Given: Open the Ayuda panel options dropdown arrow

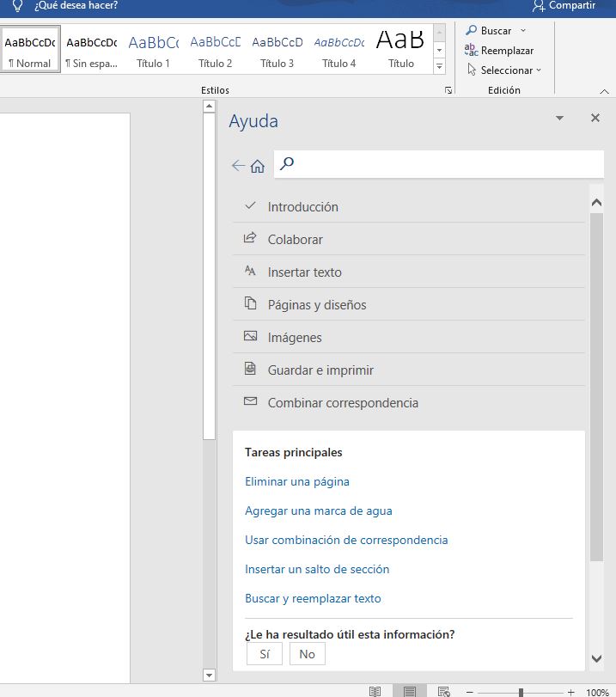Looking at the screenshot, I should 560,119.
